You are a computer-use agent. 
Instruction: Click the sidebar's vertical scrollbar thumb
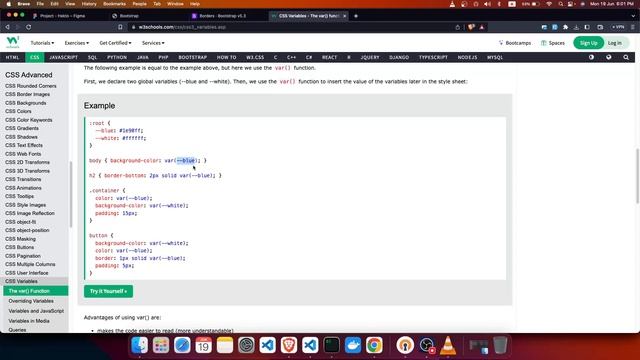point(71,194)
